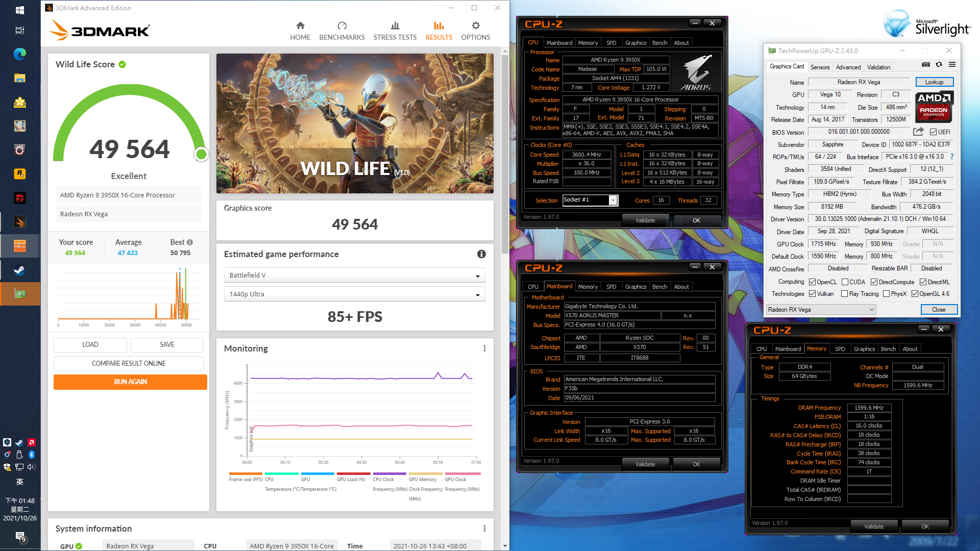Open the Graphics tab in the Memory CPU-Z window
980x551 pixels.
pyautogui.click(x=864, y=349)
